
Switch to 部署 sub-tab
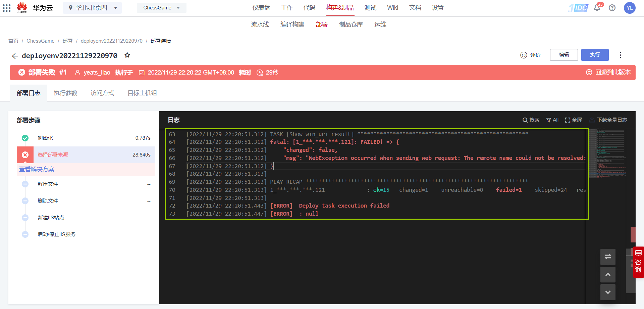tap(321, 25)
